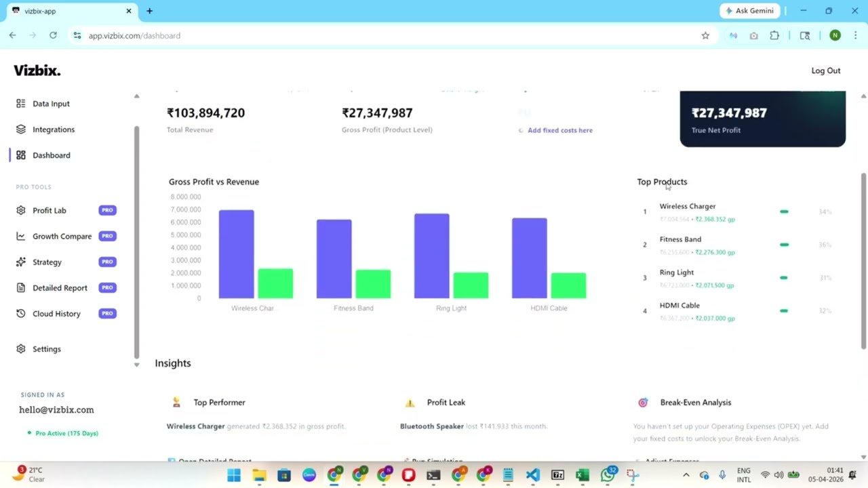Open Growth Compare in the sidebar
This screenshot has width=868, height=488.
click(x=62, y=237)
